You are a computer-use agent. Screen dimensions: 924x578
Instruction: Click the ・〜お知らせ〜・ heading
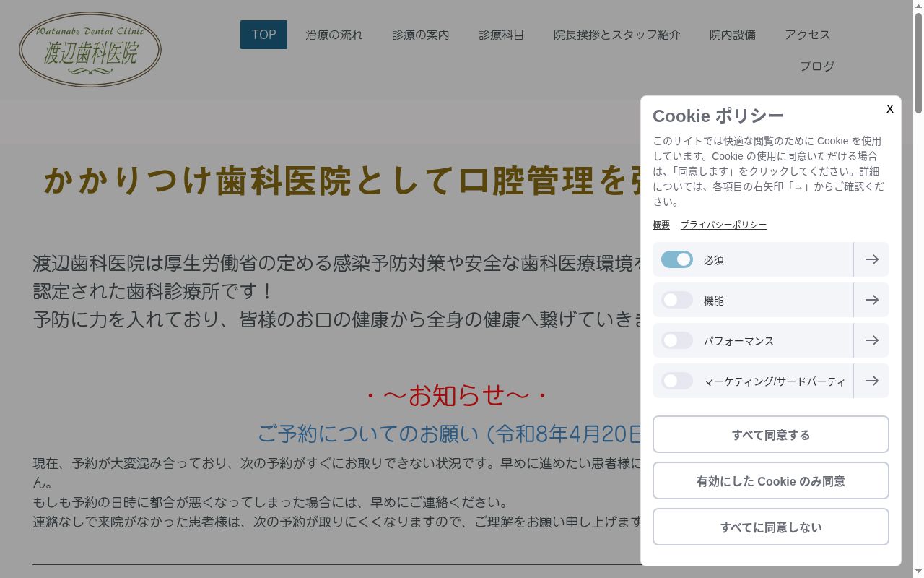[x=456, y=395]
